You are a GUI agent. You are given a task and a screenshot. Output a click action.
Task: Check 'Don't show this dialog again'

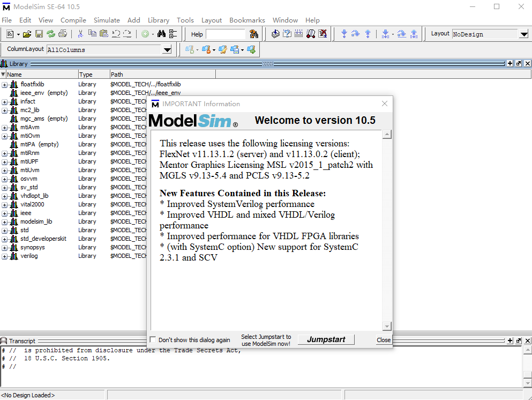[x=153, y=339]
